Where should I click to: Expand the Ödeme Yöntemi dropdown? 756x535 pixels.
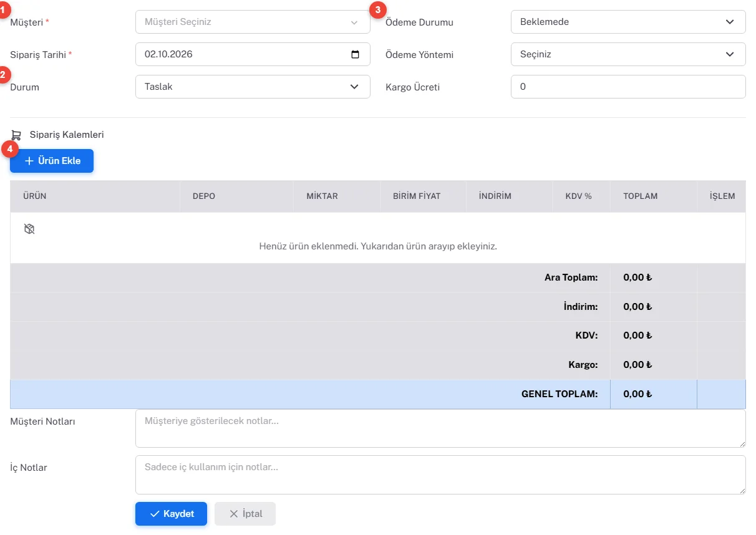(628, 54)
